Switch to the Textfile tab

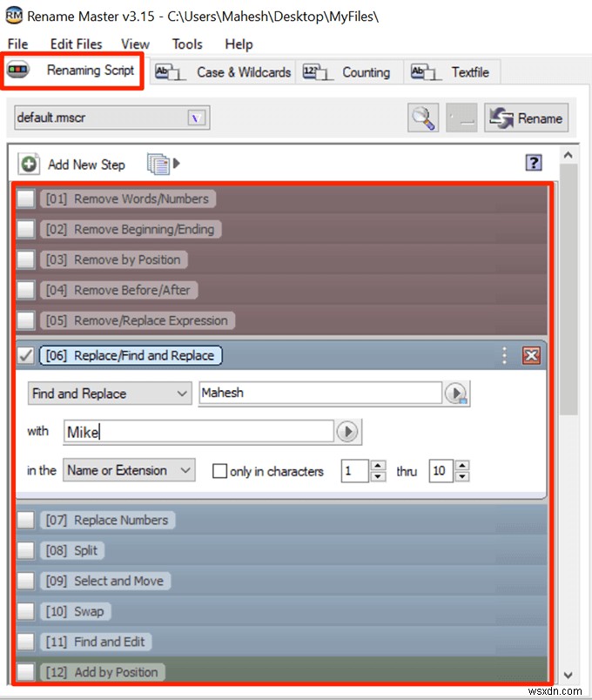coord(452,72)
